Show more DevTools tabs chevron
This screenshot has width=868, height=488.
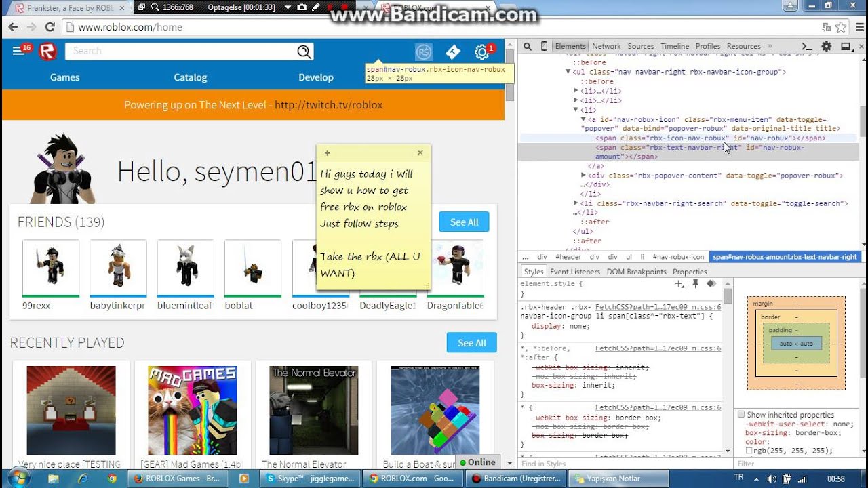tap(771, 46)
